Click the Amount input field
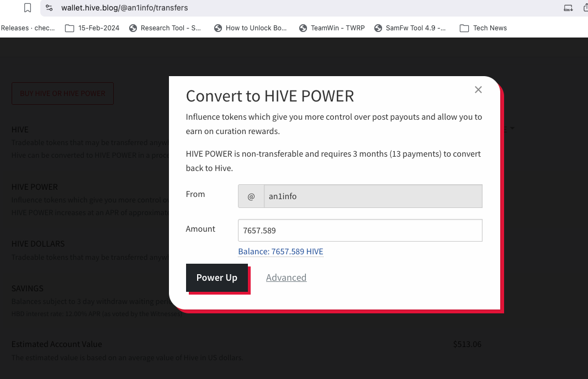The width and height of the screenshot is (588, 379). click(360, 230)
